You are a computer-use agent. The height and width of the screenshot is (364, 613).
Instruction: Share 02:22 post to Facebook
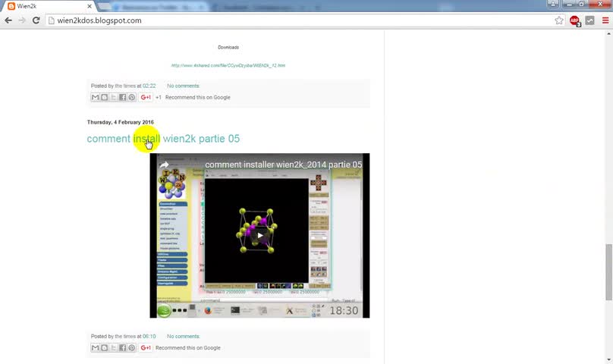tap(122, 97)
